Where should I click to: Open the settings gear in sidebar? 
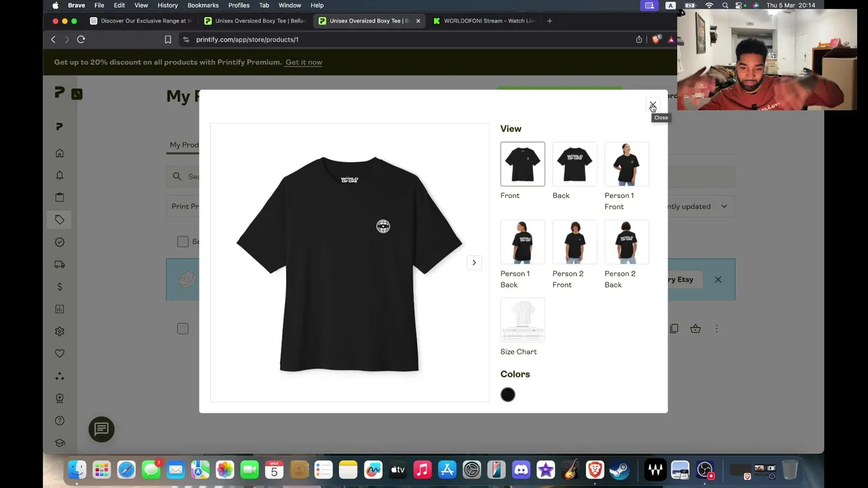60,331
